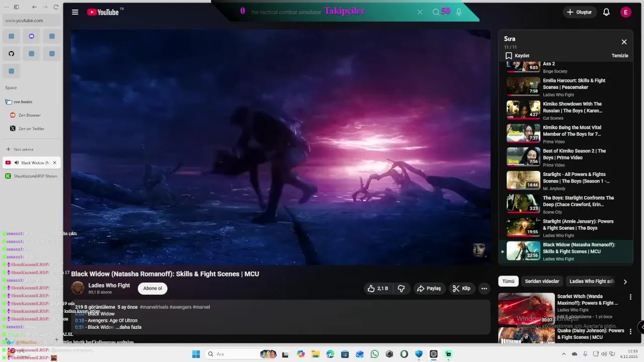Open Microsoft Edge from the taskbar
The width and height of the screenshot is (644, 362).
[330, 354]
